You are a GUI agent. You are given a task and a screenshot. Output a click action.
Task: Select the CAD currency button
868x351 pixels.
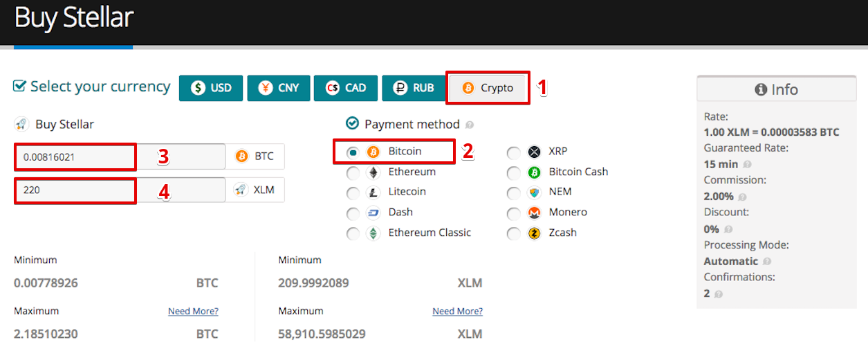(346, 88)
